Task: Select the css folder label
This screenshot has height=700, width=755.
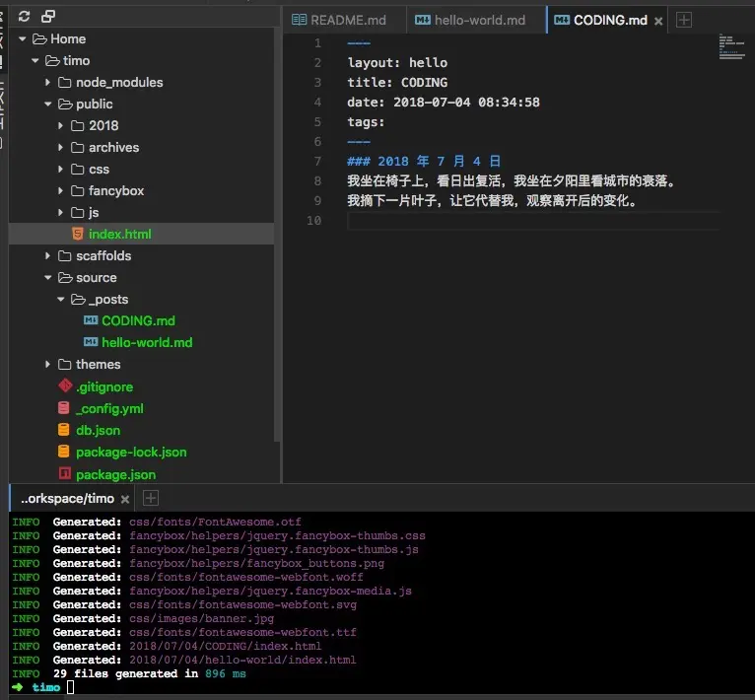Action: (x=99, y=170)
